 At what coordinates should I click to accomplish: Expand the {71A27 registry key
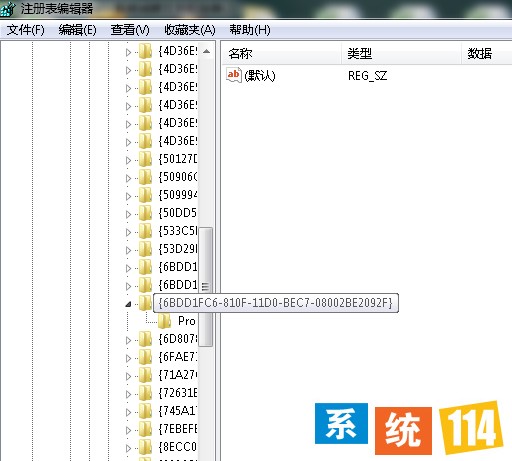point(128,376)
